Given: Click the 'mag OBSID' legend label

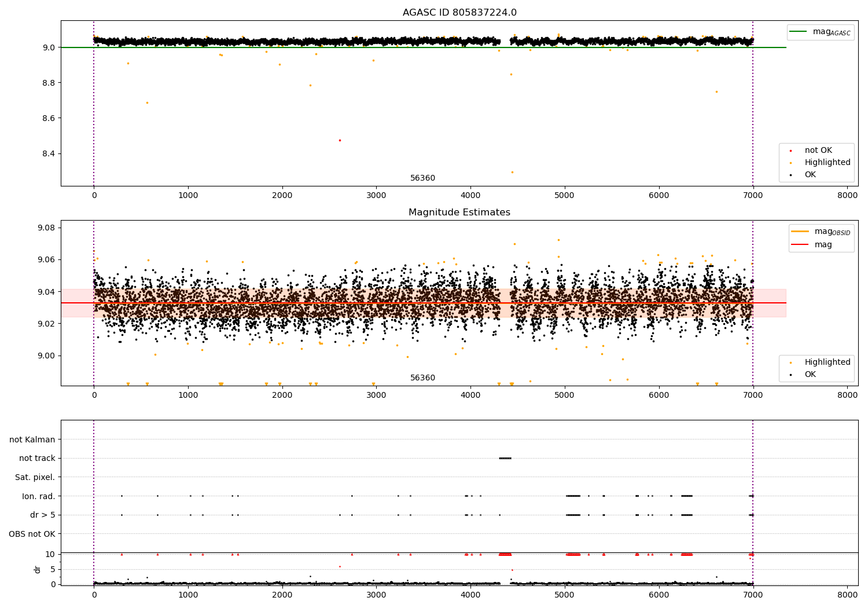Looking at the screenshot, I should (x=833, y=232).
